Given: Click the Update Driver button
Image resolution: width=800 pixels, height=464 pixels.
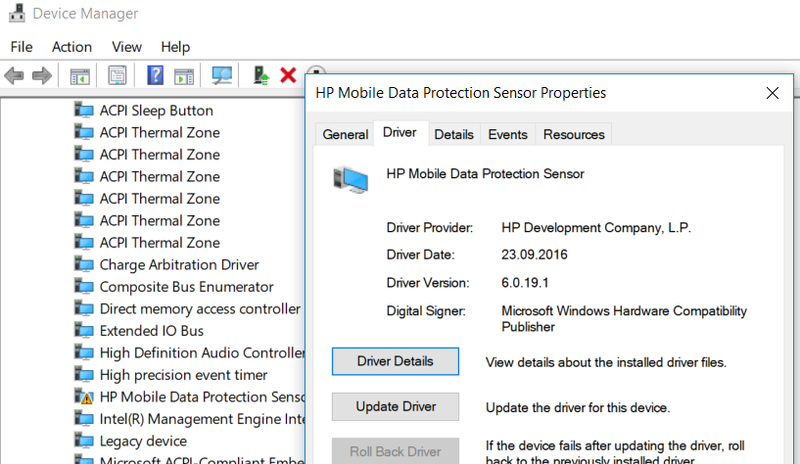Looking at the screenshot, I should tap(395, 407).
